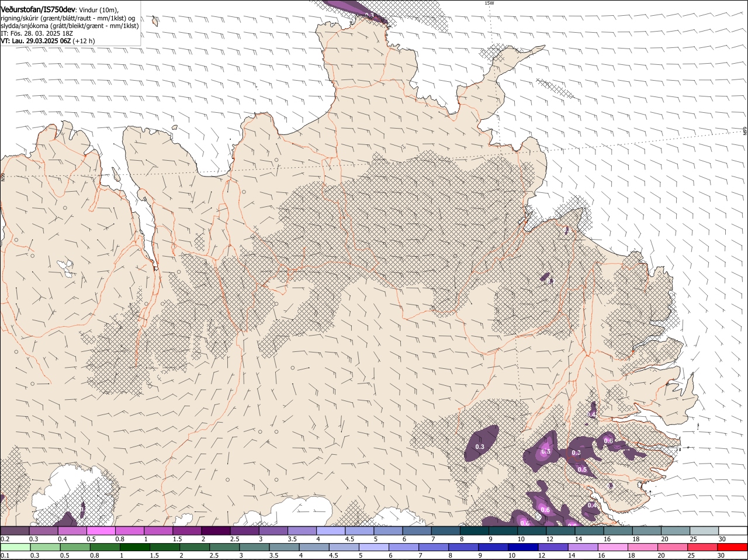748x560 pixels.
Task: Pick the lavender snow swatch labeled 3.5
Action: [302, 530]
